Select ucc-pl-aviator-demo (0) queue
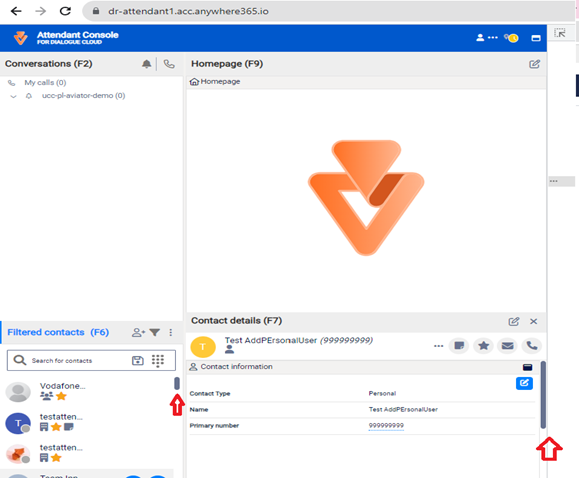Viewport: 579px width, 478px height. click(83, 96)
